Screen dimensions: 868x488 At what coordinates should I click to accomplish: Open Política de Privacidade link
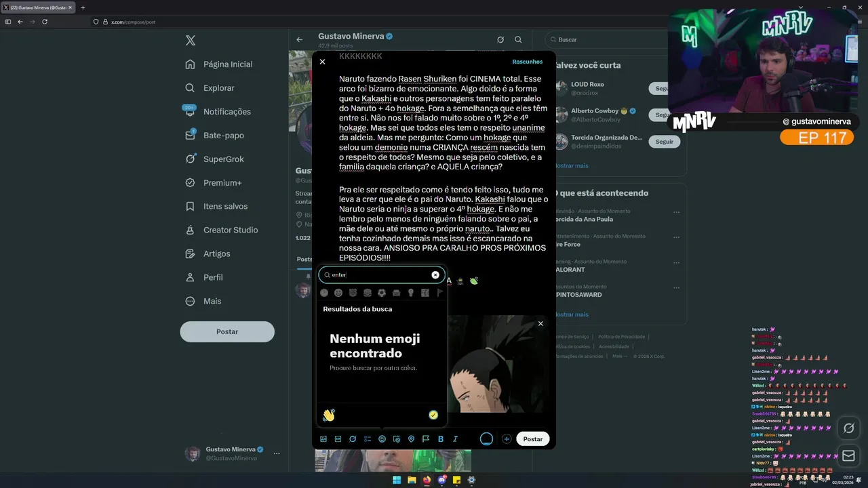(621, 337)
